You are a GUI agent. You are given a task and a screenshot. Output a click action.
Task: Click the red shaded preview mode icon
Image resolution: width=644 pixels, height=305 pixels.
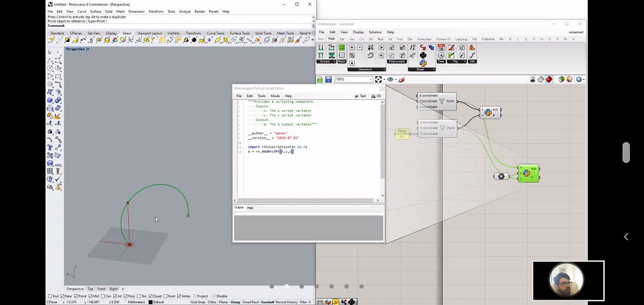(x=549, y=79)
